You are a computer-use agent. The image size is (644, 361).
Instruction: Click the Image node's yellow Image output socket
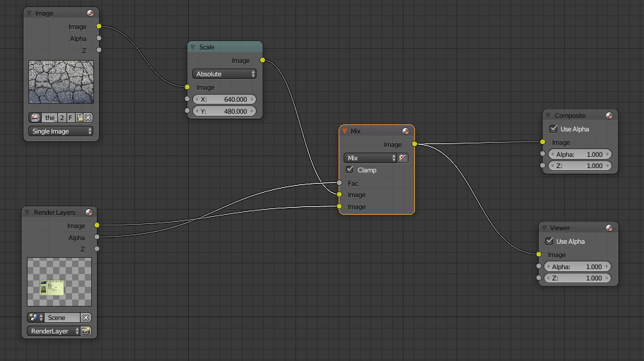[99, 26]
